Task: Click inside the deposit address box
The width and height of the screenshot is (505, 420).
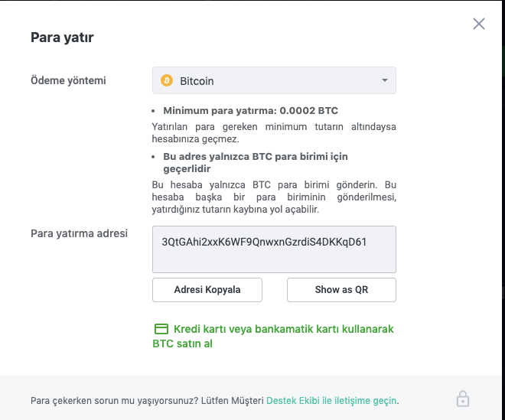Action: 274,260
